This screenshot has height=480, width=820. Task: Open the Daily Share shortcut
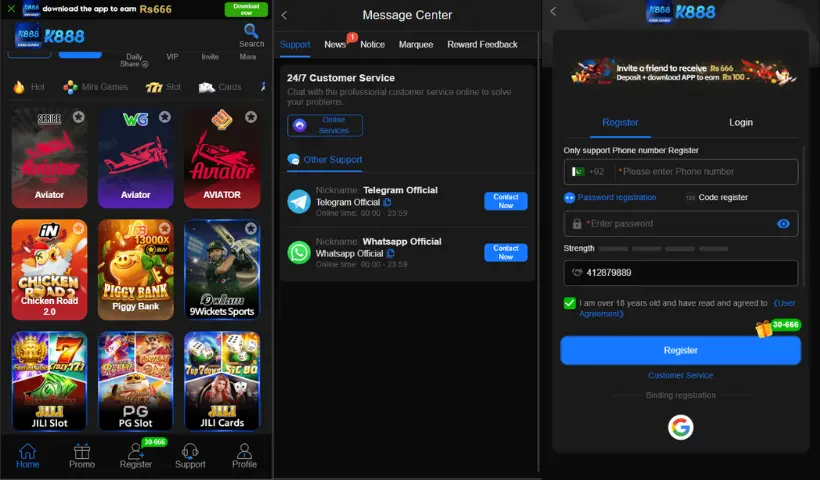pos(134,60)
